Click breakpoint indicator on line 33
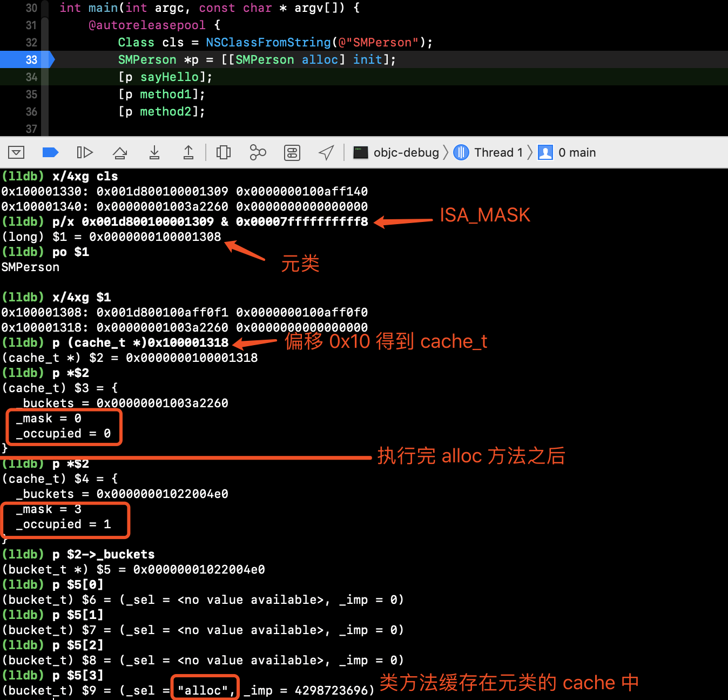728x700 pixels. (27, 59)
